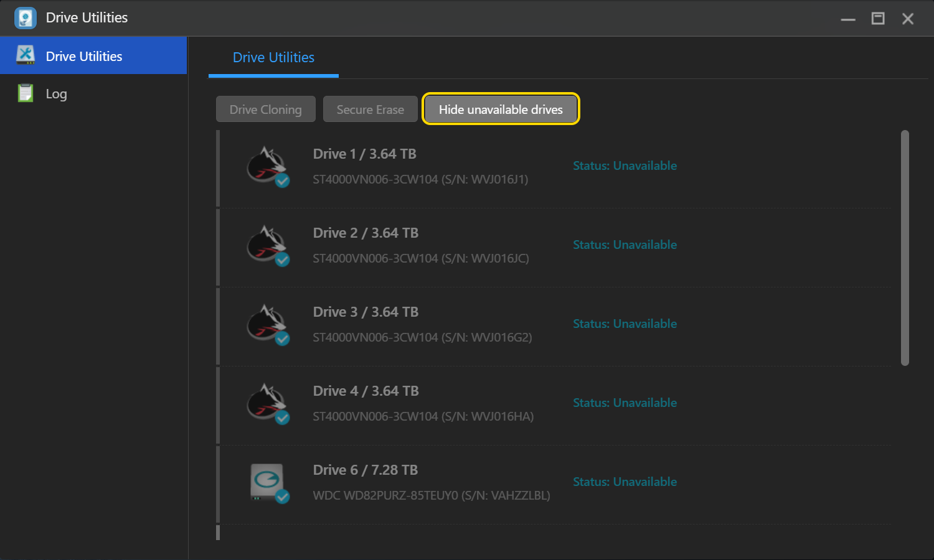Select the Drive 4 / 3.64 TB title
The width and height of the screenshot is (934, 560).
pyautogui.click(x=366, y=391)
